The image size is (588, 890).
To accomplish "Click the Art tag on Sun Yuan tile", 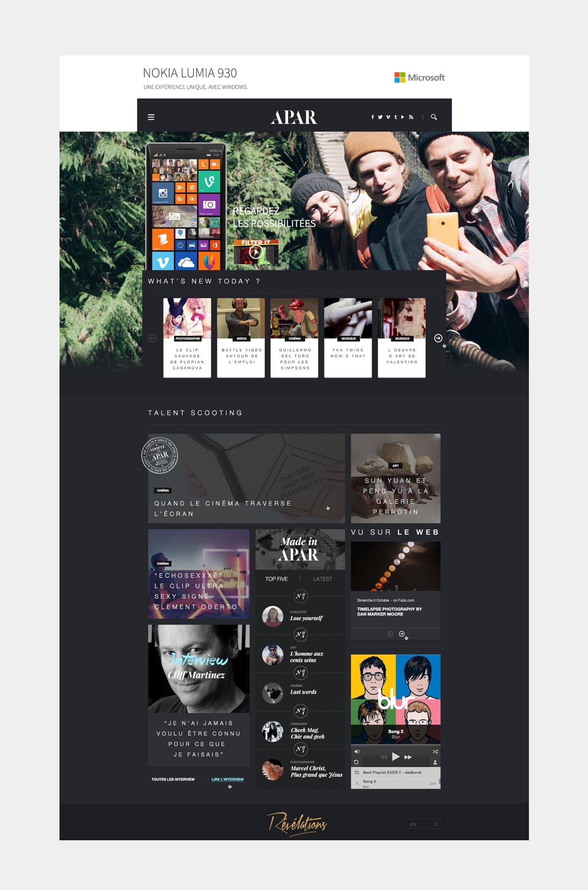I will [396, 466].
